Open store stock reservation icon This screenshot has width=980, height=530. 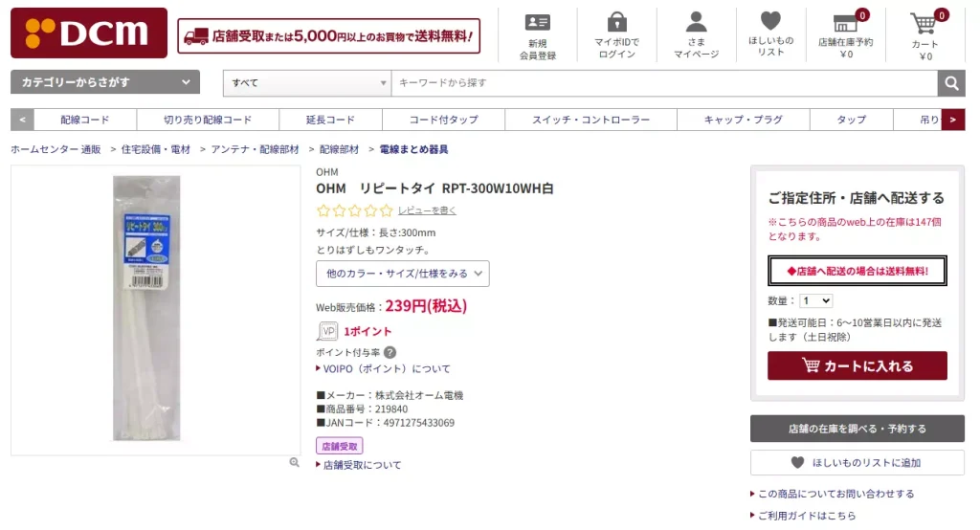846,23
